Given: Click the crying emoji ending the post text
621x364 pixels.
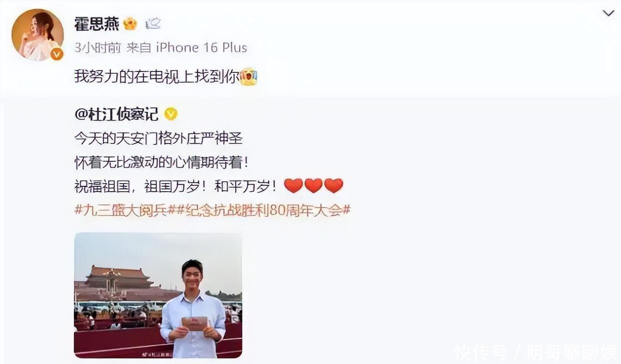Looking at the screenshot, I should 248,76.
